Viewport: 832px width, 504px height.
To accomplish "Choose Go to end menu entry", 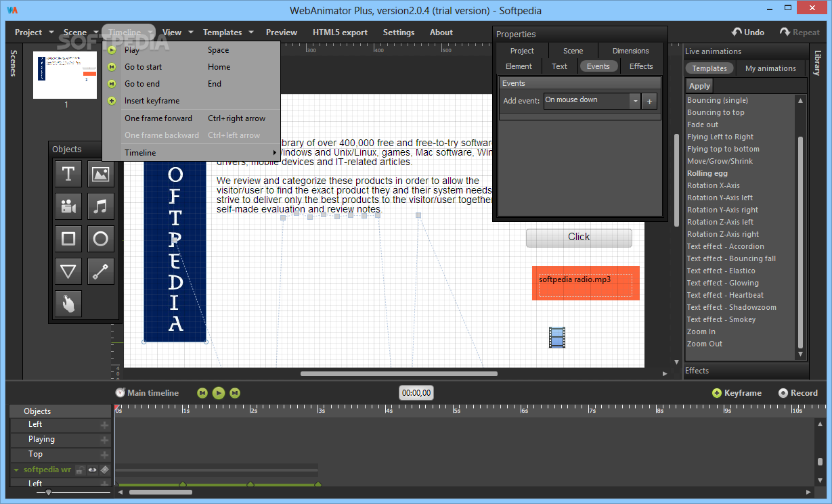I will [x=191, y=84].
